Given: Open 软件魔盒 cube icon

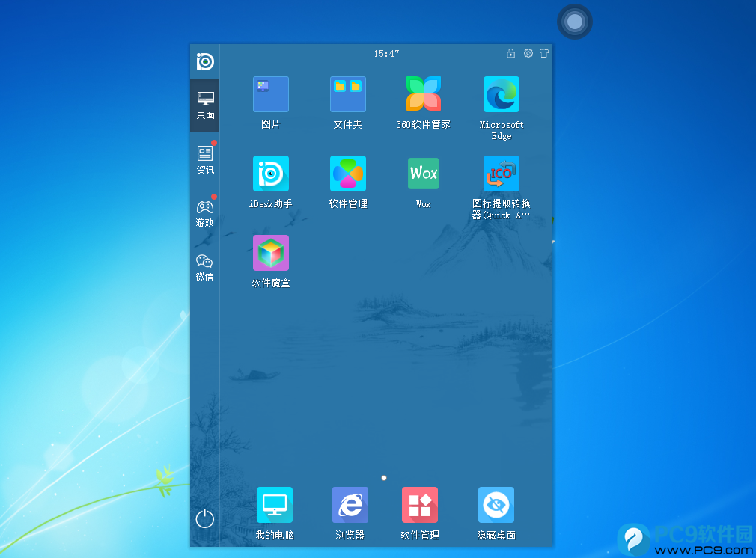Looking at the screenshot, I should 270,253.
